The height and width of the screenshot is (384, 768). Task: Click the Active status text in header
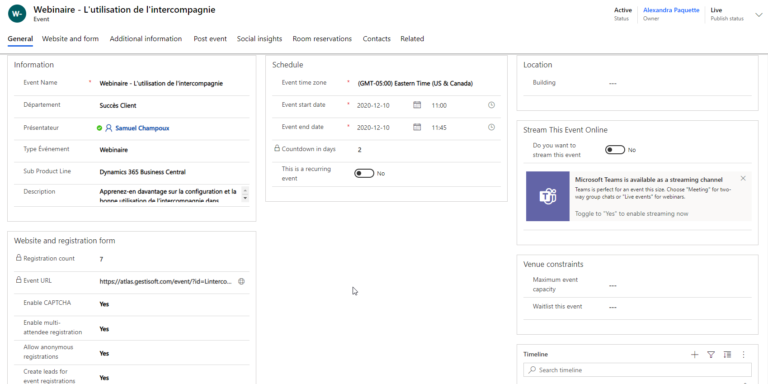coord(623,10)
